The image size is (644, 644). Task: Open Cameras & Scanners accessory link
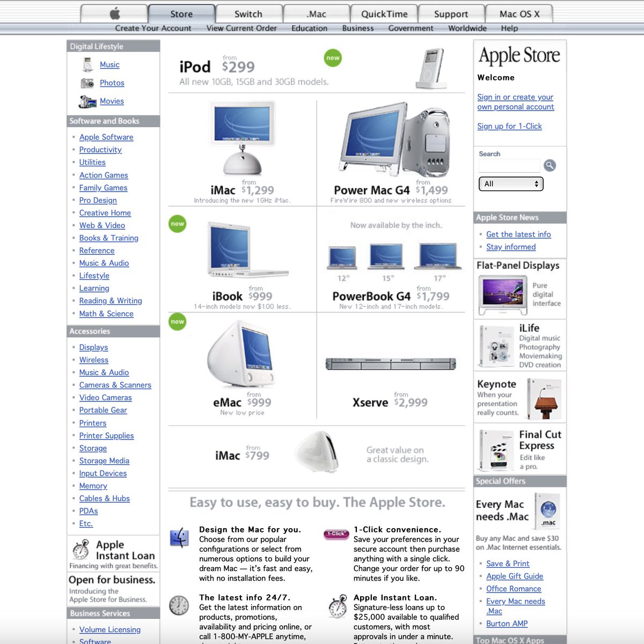point(115,385)
